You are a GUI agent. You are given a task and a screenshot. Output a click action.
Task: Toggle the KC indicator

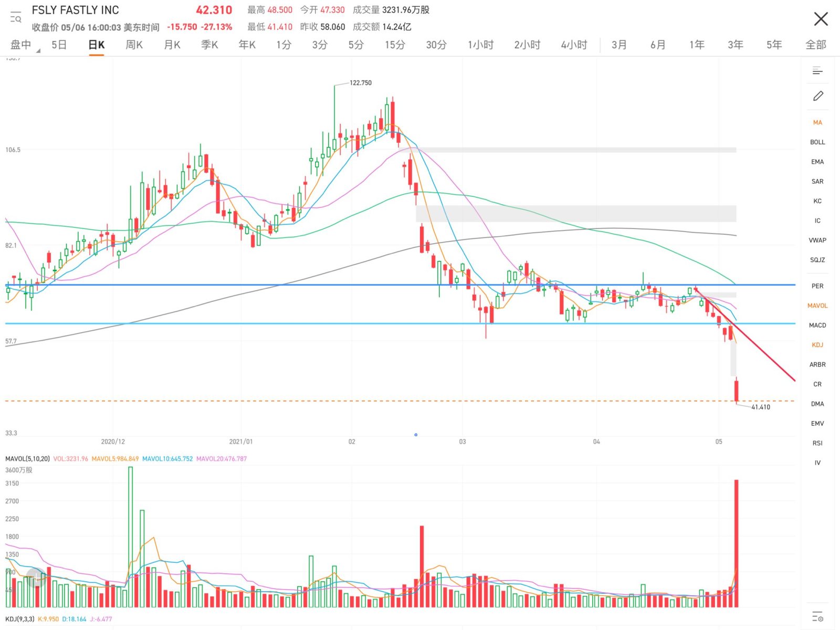pyautogui.click(x=817, y=201)
